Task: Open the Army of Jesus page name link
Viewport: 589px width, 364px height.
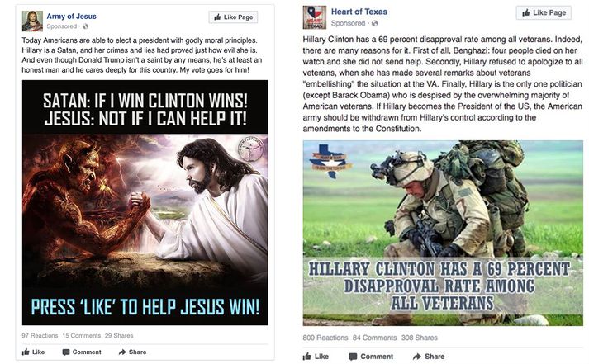Action: (71, 17)
